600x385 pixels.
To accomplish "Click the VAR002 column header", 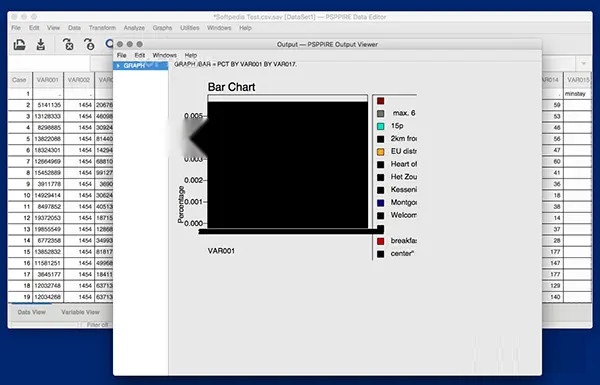I will [x=79, y=80].
